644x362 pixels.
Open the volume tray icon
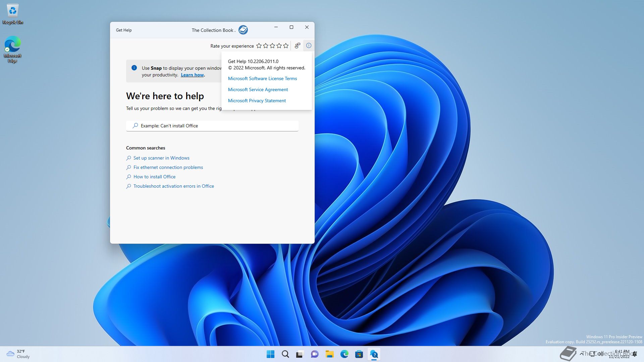tap(600, 354)
